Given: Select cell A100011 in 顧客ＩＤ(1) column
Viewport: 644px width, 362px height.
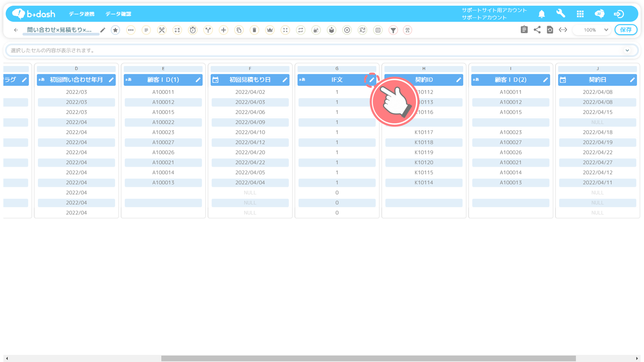Looking at the screenshot, I should [163, 92].
